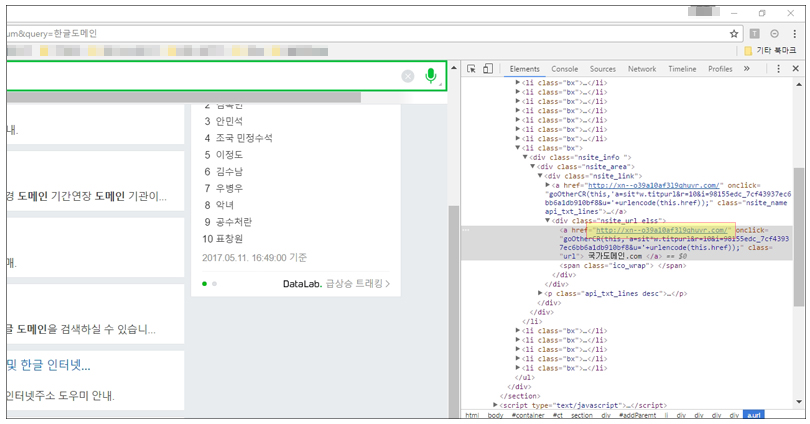The height and width of the screenshot is (424, 810).
Task: Open trending keyword 악녀
Action: point(225,205)
